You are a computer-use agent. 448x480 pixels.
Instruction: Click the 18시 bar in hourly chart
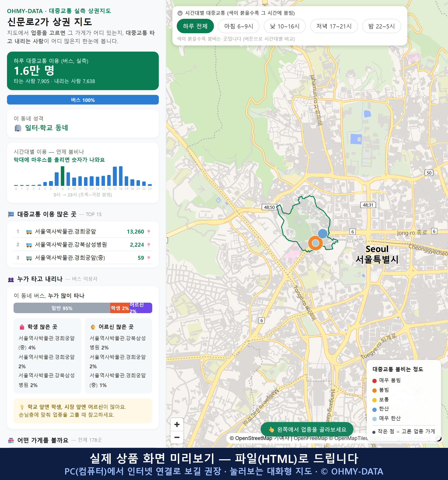pyautogui.click(x=121, y=176)
